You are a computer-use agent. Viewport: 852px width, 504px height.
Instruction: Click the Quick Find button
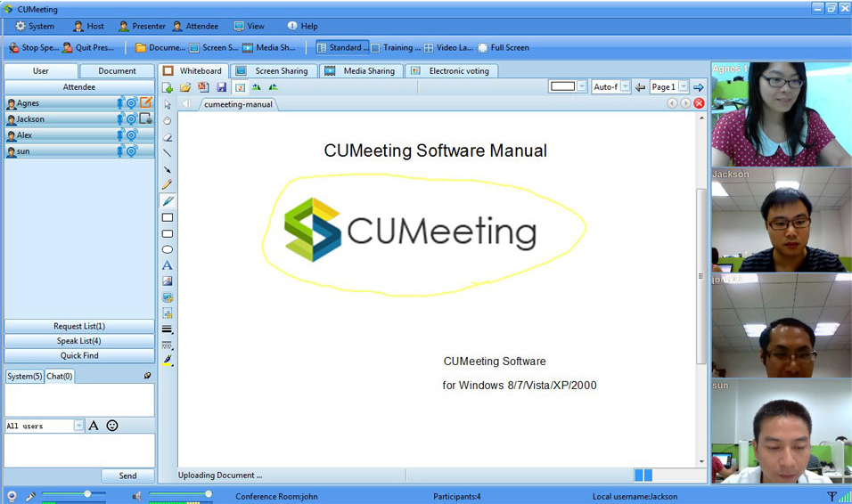[79, 355]
